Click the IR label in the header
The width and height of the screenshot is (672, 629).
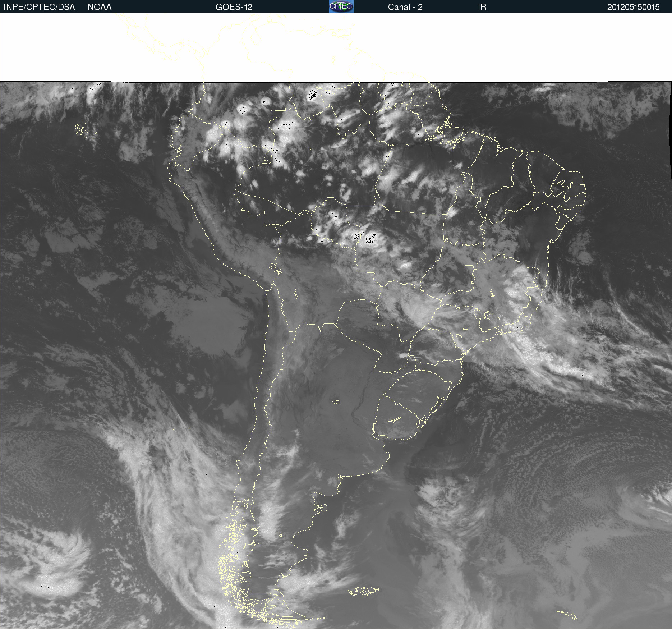point(482,7)
